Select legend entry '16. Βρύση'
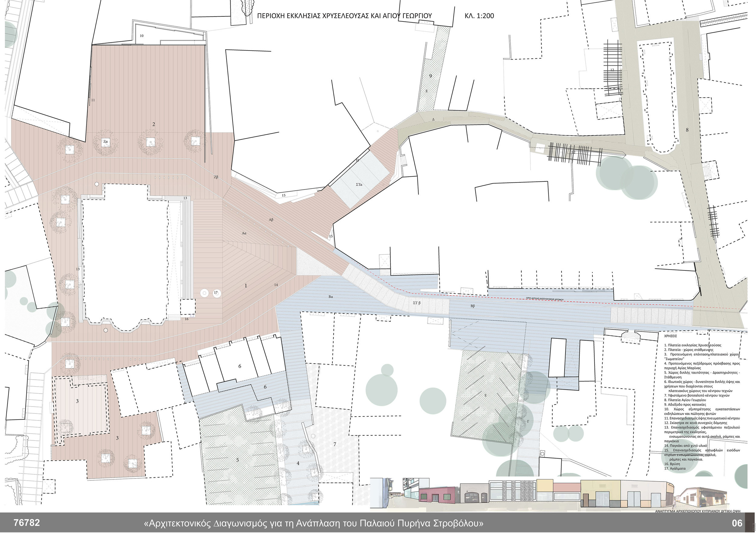756x533 pixels. [x=672, y=464]
